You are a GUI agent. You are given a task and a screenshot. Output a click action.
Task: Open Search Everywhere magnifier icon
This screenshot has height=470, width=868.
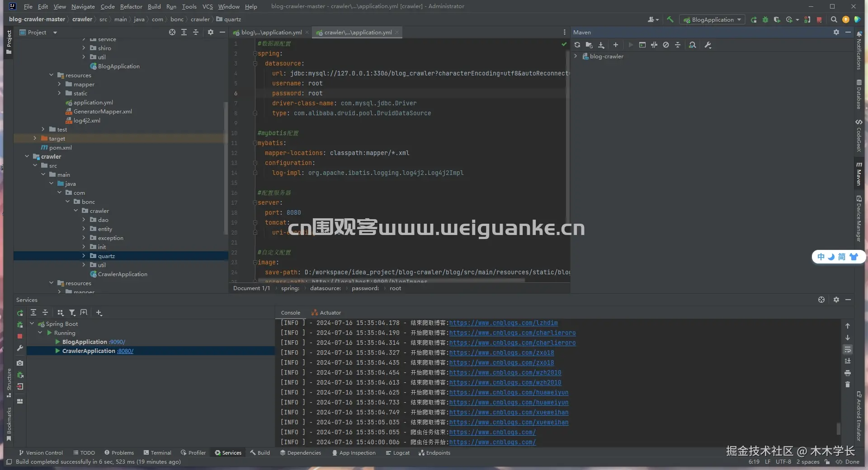(834, 19)
